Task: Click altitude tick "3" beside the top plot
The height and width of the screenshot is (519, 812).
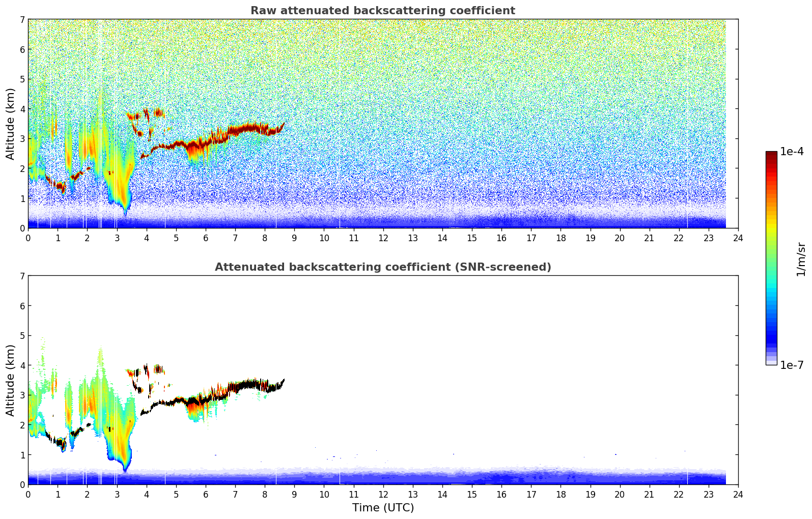Action: pyautogui.click(x=22, y=139)
